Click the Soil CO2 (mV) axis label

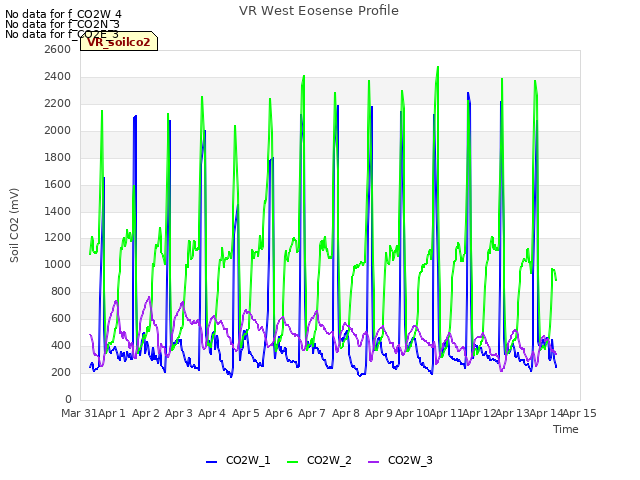point(14,225)
